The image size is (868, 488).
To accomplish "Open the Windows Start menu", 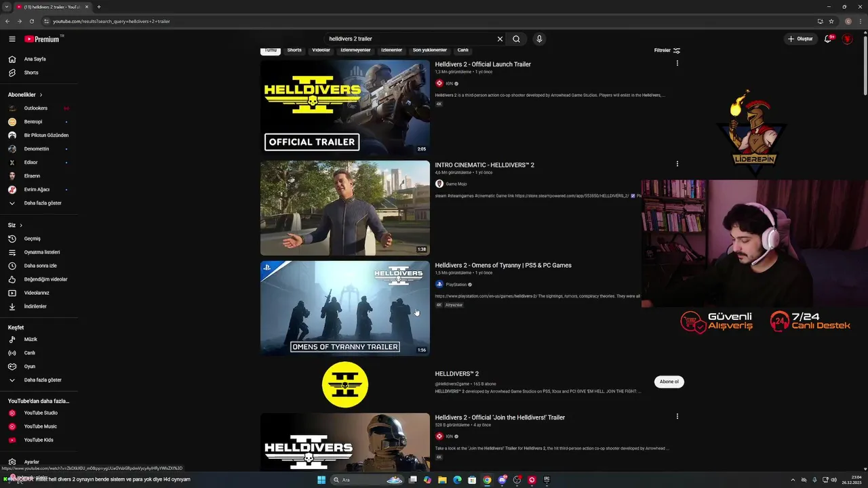I will pyautogui.click(x=321, y=480).
